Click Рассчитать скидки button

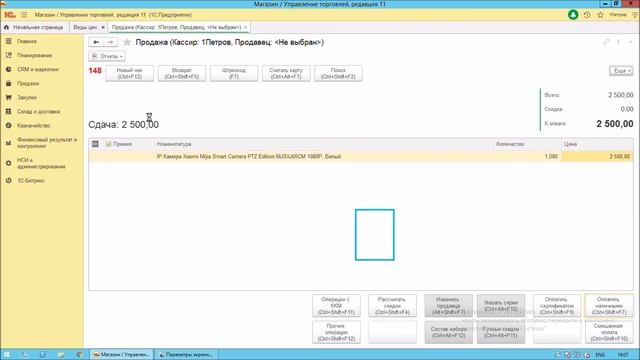point(392,306)
